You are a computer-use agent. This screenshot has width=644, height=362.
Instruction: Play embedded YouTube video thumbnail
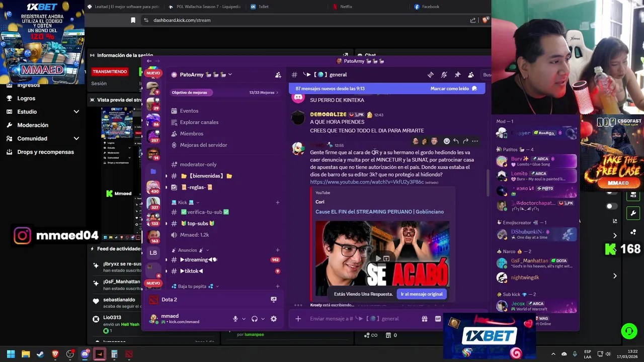point(378,258)
